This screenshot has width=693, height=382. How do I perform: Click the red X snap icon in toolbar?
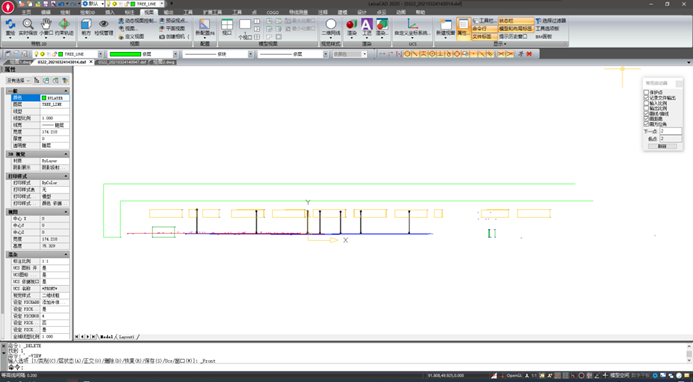[529, 54]
